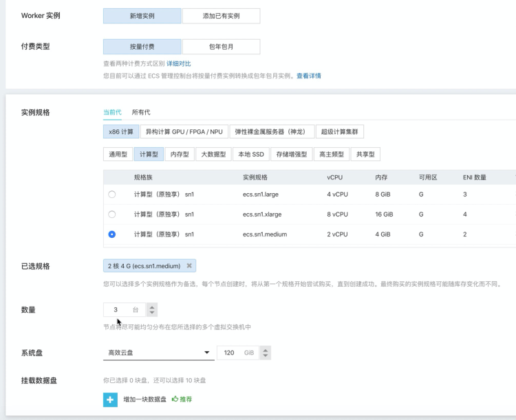Filter by 共享型 instance family
Screen dimensions: 516x420
(x=365, y=154)
